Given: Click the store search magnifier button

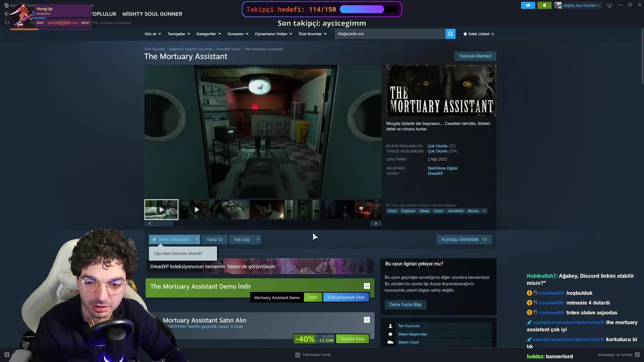Looking at the screenshot, I should coord(450,34).
